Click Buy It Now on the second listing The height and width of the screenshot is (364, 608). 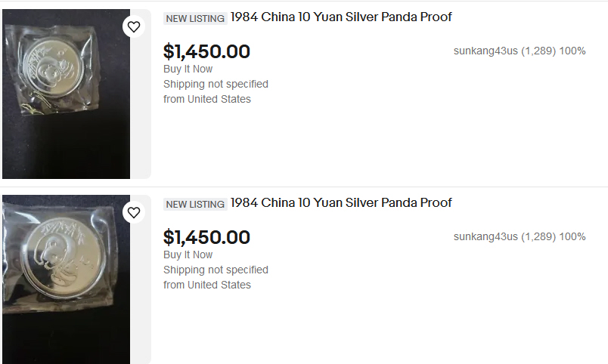[188, 254]
